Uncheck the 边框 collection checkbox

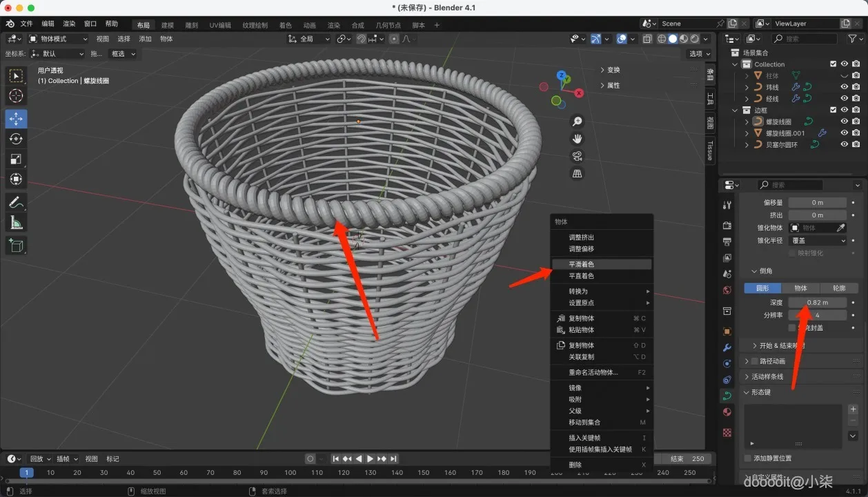click(833, 110)
